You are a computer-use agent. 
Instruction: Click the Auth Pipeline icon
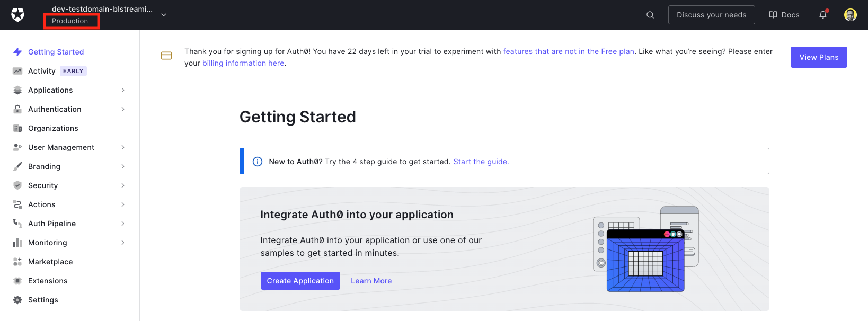pyautogui.click(x=17, y=224)
